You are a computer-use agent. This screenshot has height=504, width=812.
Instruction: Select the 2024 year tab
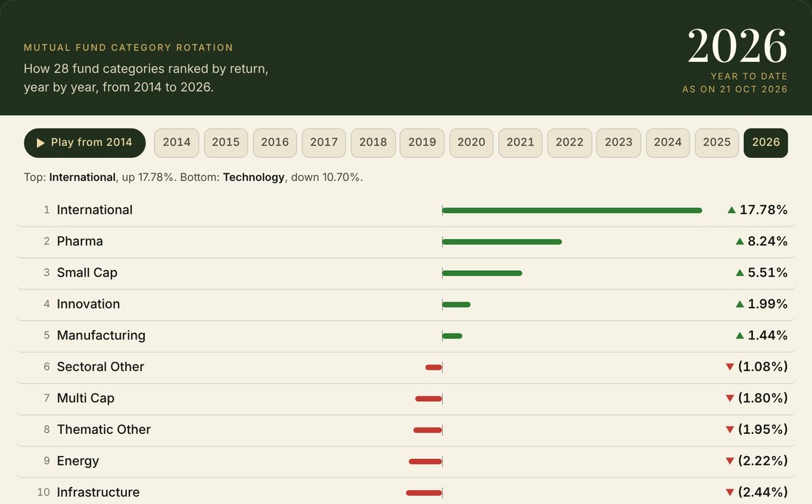click(x=668, y=143)
